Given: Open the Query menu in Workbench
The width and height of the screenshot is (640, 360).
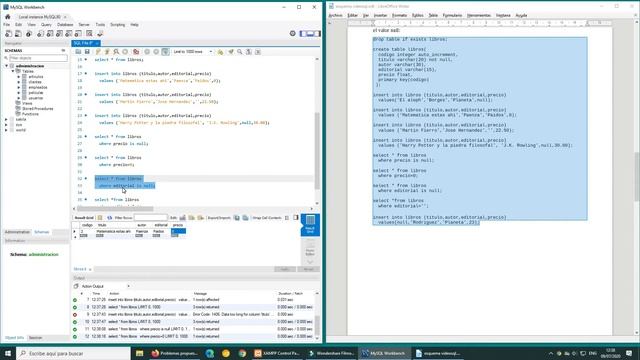Looking at the screenshot, I should (46, 25).
